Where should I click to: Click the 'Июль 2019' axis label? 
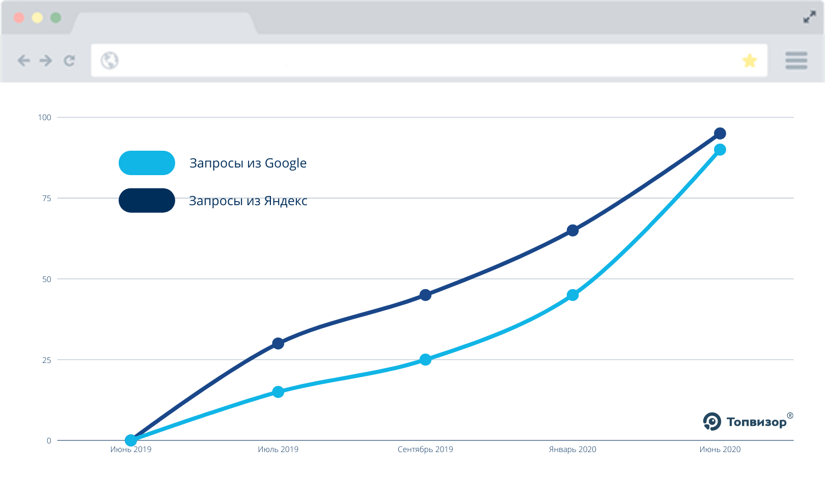(x=278, y=450)
